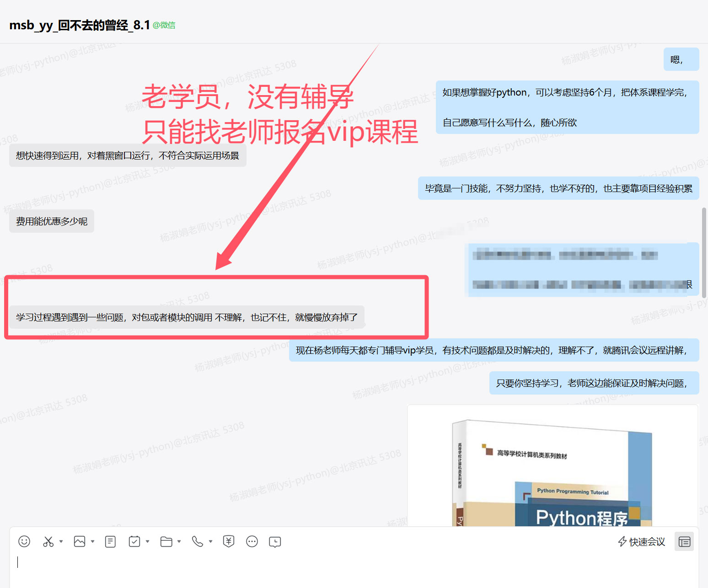
Task: Open chat history clock icon
Action: click(275, 541)
